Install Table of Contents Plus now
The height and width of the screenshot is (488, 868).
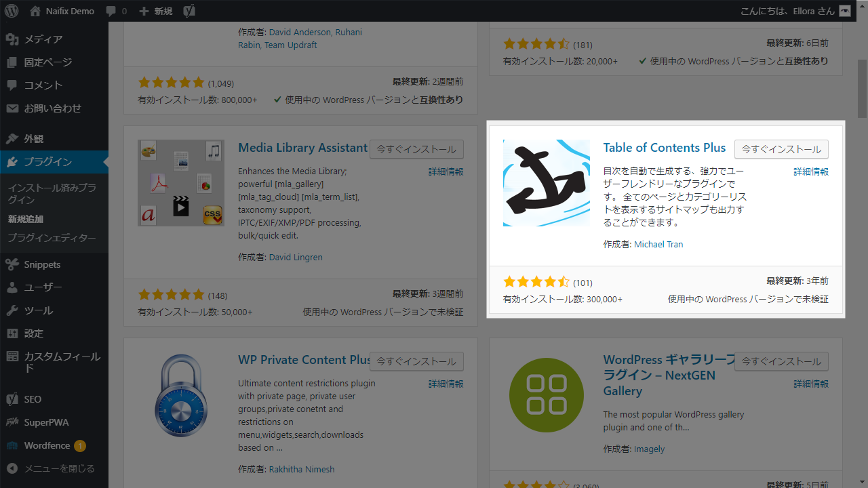tap(781, 149)
